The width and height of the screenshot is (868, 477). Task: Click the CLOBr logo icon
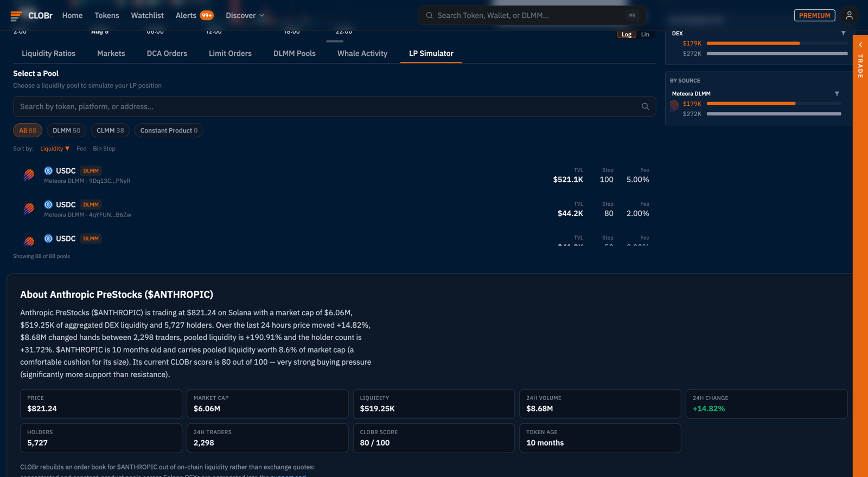16,16
